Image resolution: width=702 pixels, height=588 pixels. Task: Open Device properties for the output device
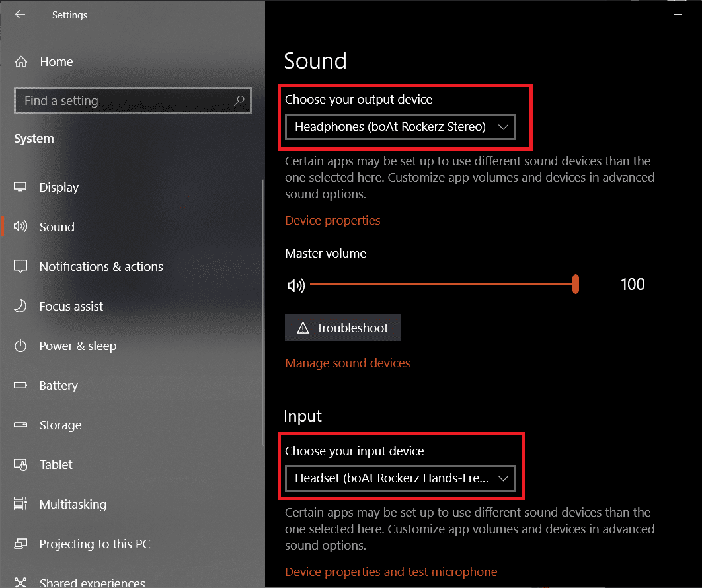(332, 220)
